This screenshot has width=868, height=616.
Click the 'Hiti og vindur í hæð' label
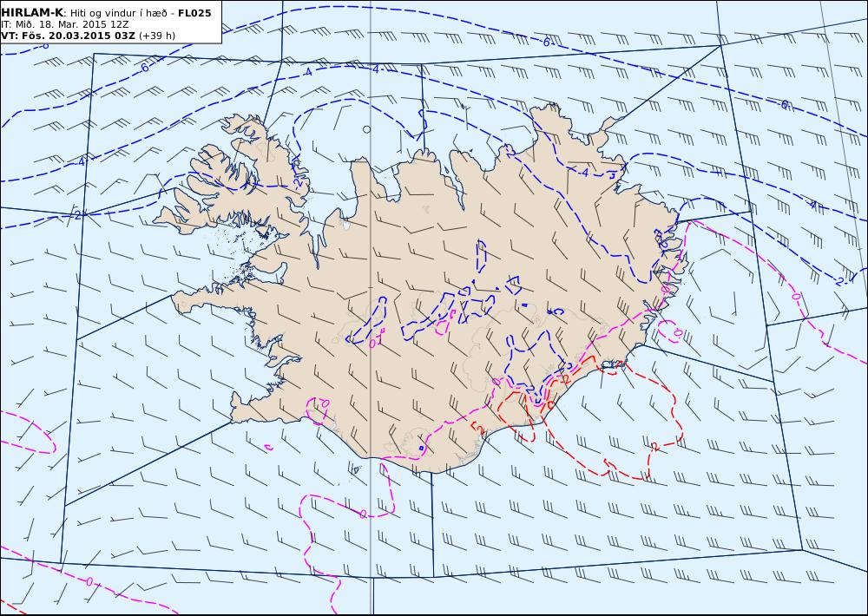pos(117,13)
